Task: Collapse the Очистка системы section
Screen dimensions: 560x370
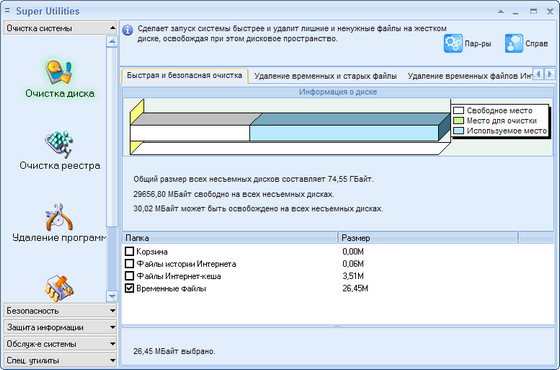Action: [x=60, y=28]
